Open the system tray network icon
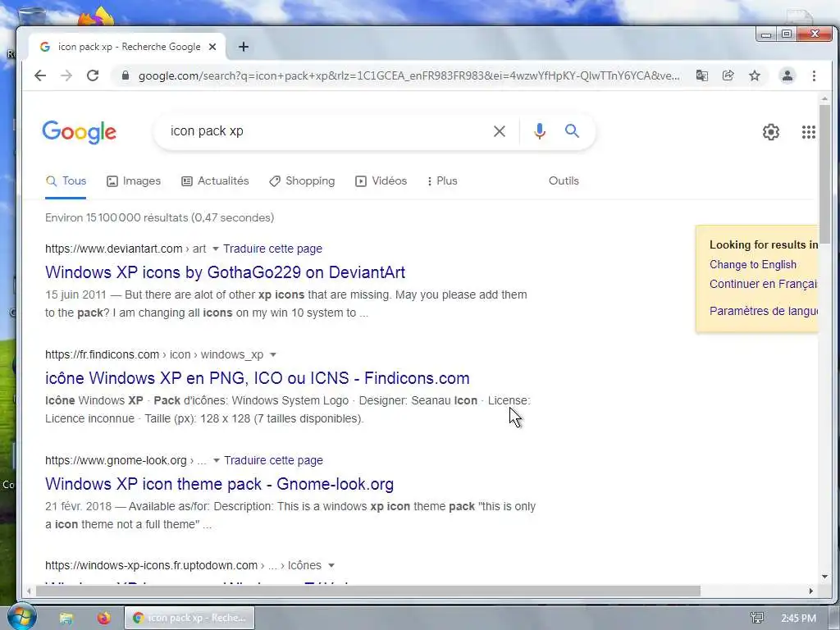This screenshot has height=630, width=840. coord(757,619)
